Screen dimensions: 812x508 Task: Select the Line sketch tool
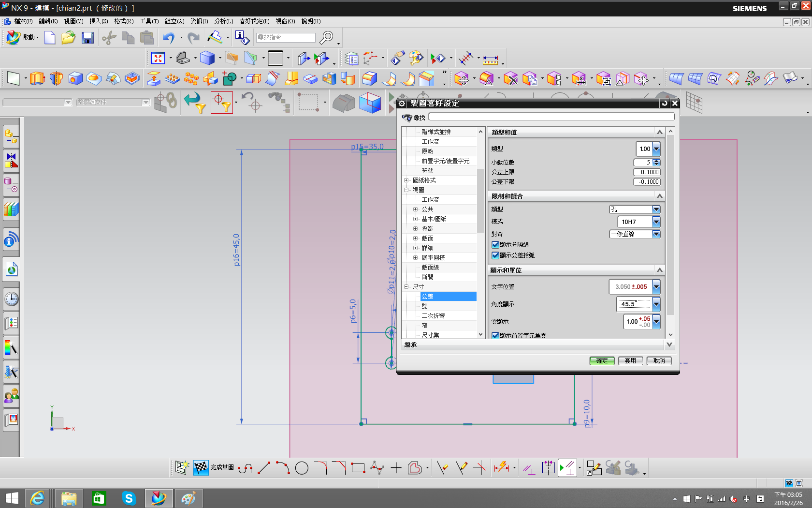tap(264, 468)
